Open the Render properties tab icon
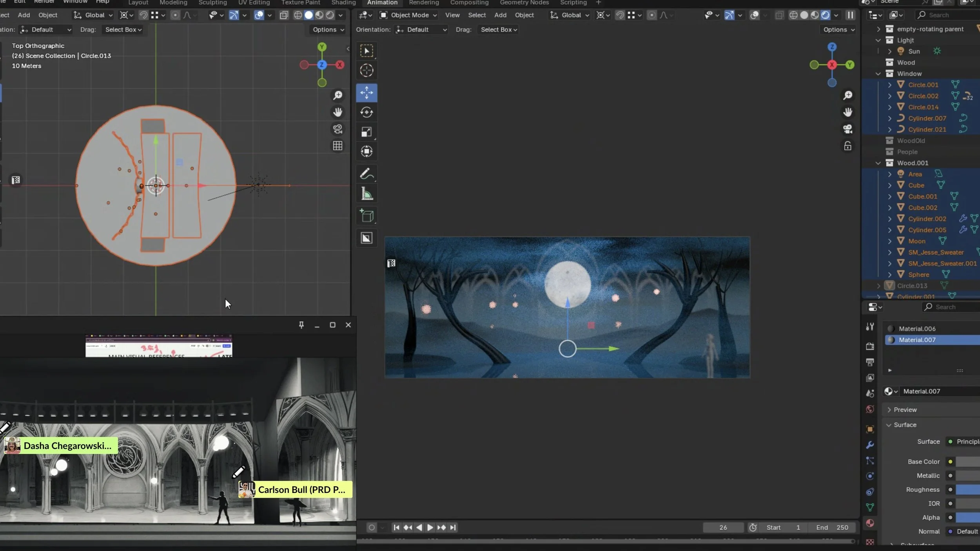980x551 pixels. (x=870, y=346)
